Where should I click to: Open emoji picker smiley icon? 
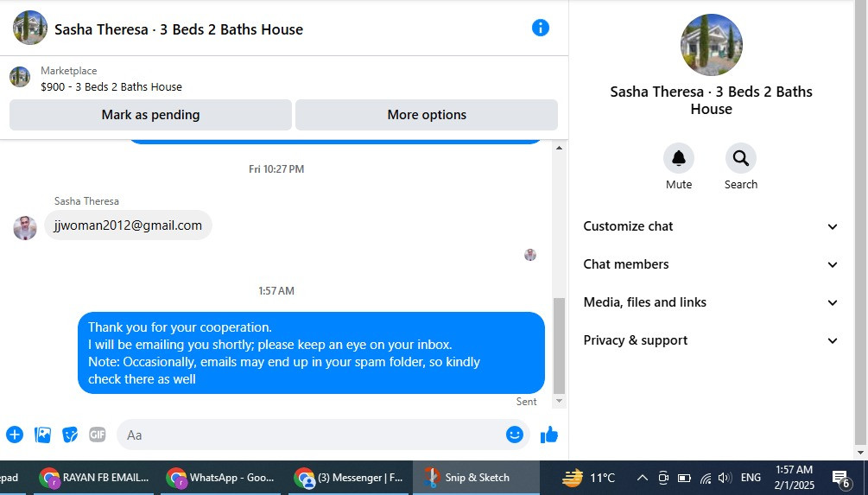click(x=514, y=435)
